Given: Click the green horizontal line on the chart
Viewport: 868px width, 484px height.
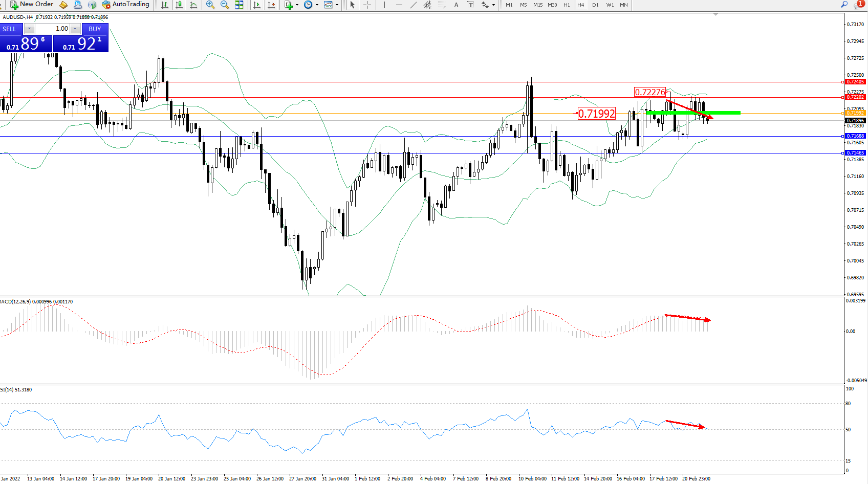Looking at the screenshot, I should coord(727,113).
